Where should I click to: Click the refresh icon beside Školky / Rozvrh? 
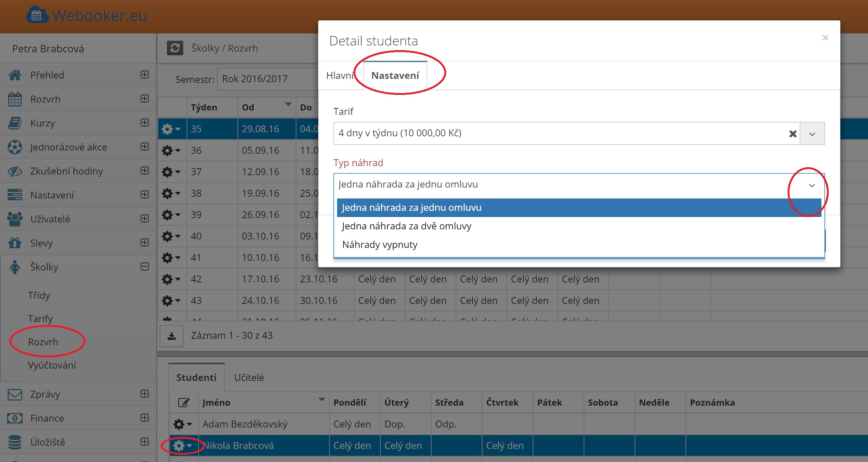(175, 48)
